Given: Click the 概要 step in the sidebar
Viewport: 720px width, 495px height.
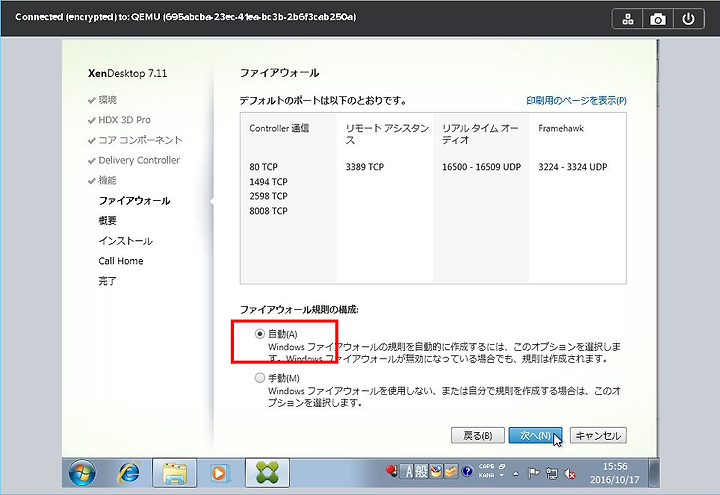Looking at the screenshot, I should (x=107, y=220).
